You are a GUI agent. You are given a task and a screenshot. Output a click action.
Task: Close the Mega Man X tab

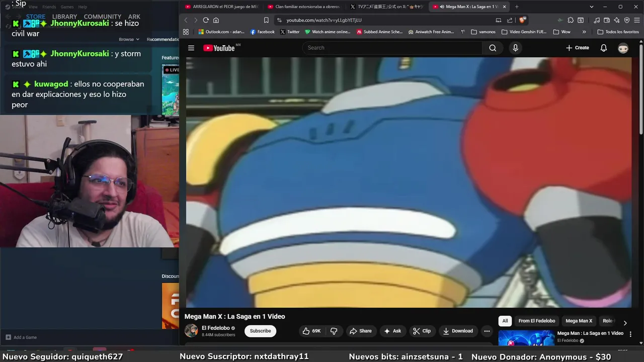pos(504,7)
